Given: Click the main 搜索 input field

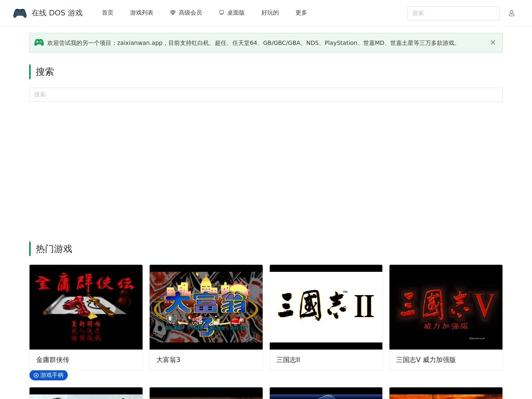Looking at the screenshot, I should [x=266, y=95].
